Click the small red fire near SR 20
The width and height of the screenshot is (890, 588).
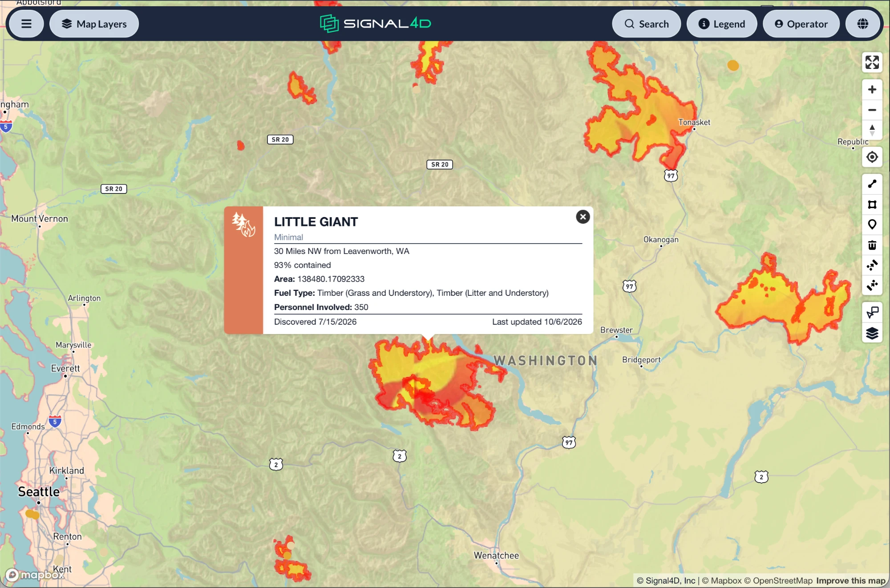point(241,145)
